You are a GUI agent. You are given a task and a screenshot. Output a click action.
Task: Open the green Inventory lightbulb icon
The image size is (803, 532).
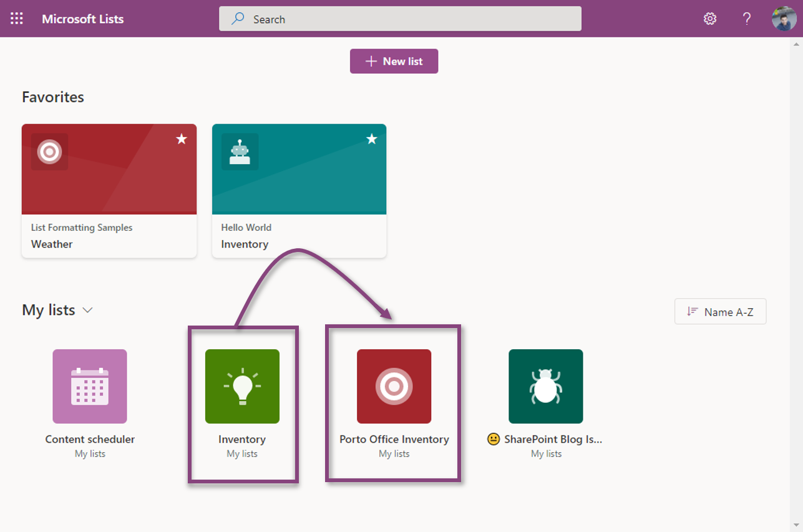(242, 386)
